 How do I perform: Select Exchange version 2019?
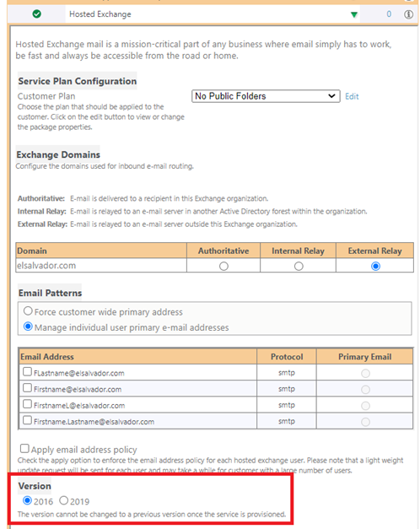click(64, 500)
